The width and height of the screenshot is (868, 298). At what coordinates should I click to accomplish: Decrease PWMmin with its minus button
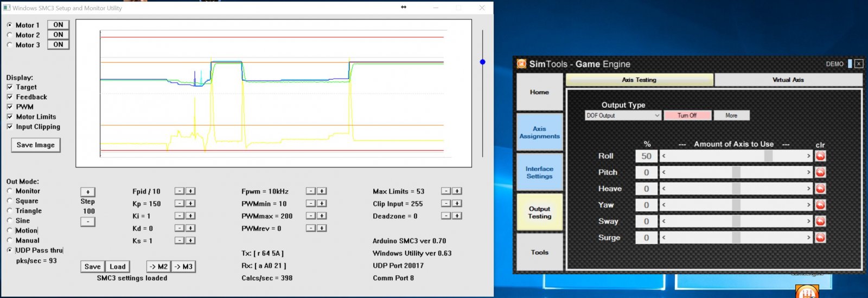pyautogui.click(x=311, y=203)
